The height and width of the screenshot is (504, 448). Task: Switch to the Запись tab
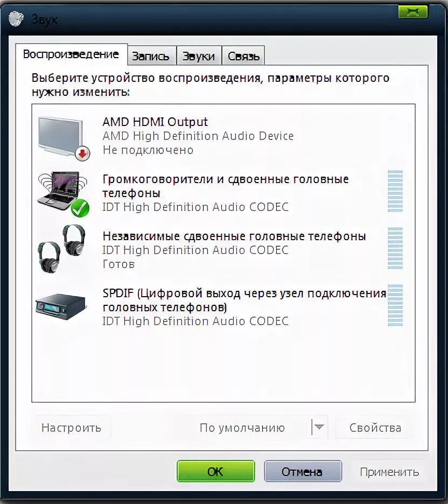[152, 55]
